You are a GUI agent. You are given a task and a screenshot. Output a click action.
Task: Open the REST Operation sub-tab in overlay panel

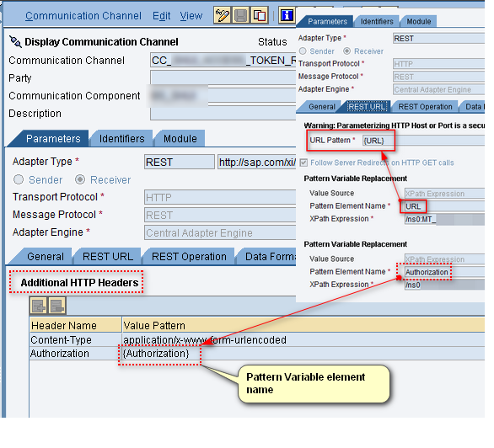[425, 107]
